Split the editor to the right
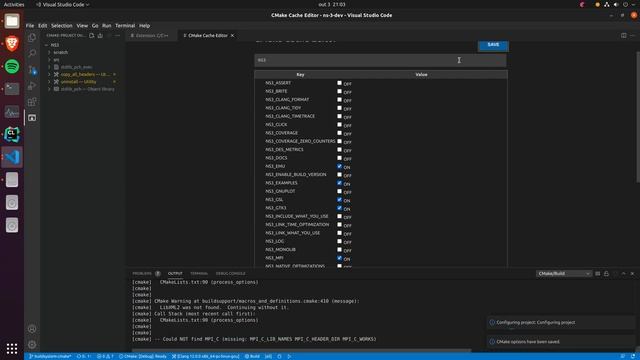Image resolution: width=640 pixels, height=360 pixels. coord(624,36)
